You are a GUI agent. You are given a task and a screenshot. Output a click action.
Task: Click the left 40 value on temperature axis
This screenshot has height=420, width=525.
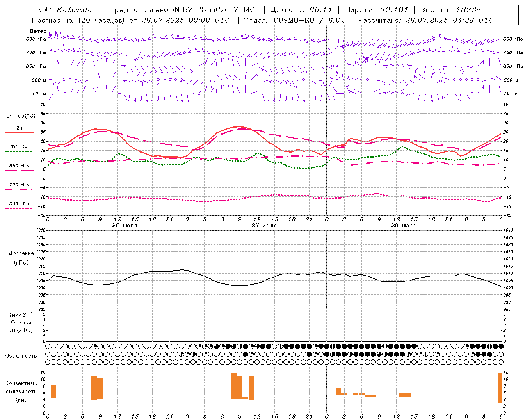43,104
